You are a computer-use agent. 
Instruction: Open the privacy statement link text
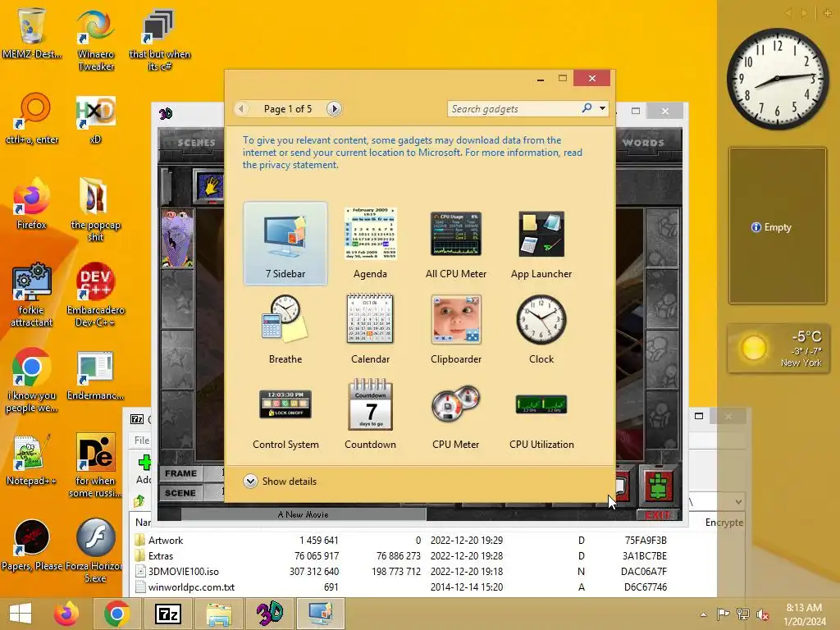pos(290,165)
